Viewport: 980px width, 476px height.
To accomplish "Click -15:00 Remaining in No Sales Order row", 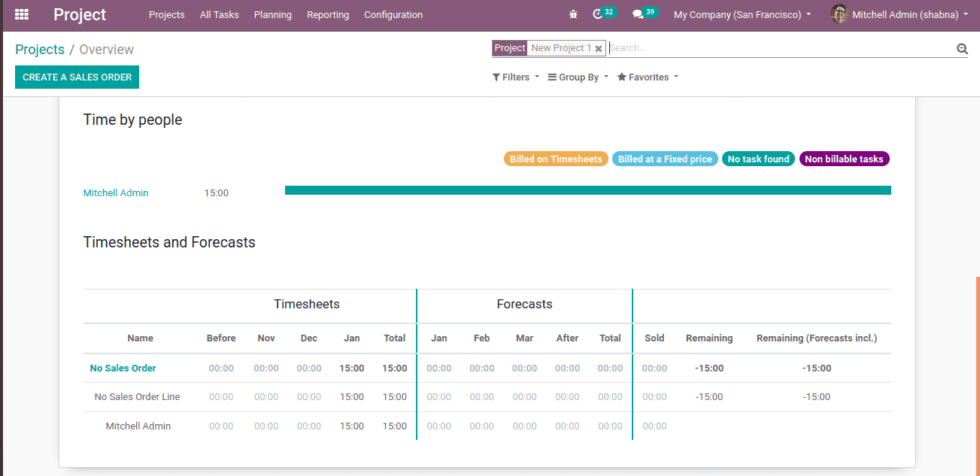I will (x=709, y=368).
